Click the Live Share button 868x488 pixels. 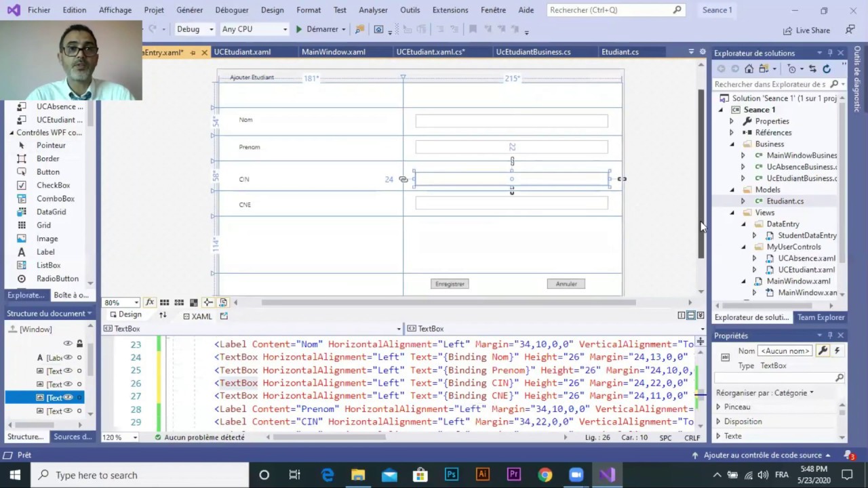click(806, 30)
